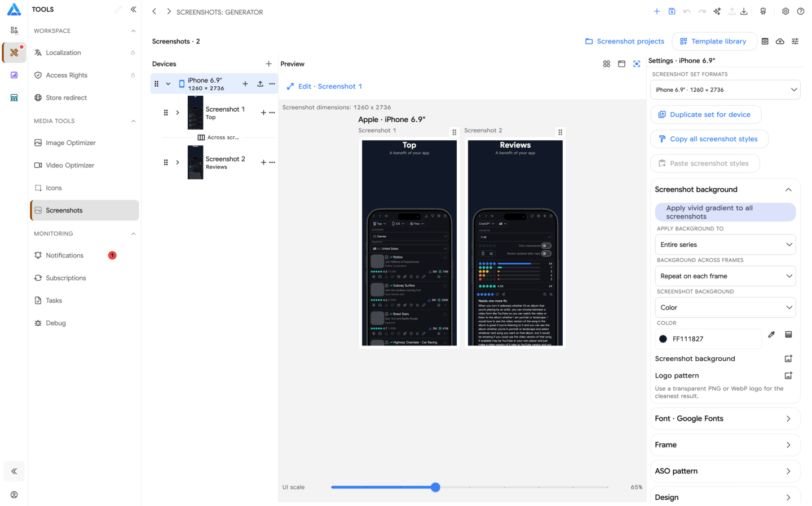Image resolution: width=812 pixels, height=506 pixels.
Task: Open more options for Screenshot 1 row
Action: (x=272, y=113)
